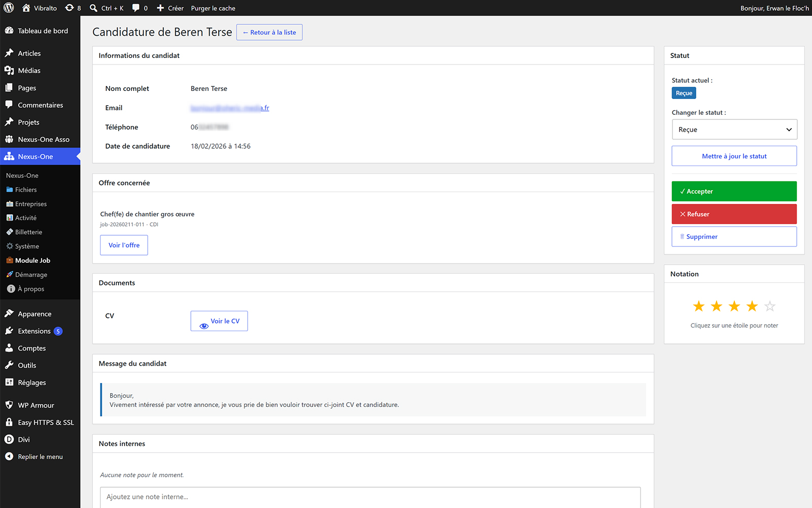Set the rating to two stars
The width and height of the screenshot is (812, 508).
pos(717,306)
